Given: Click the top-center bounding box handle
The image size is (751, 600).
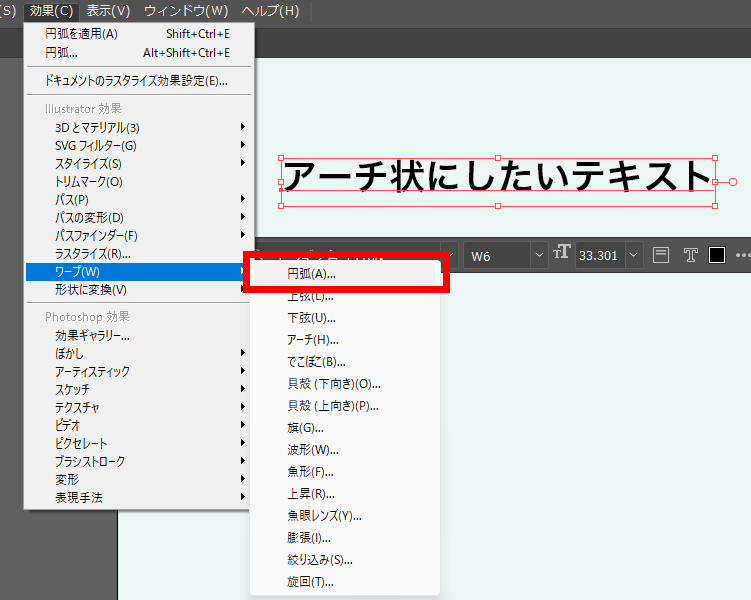Looking at the screenshot, I should click(498, 158).
